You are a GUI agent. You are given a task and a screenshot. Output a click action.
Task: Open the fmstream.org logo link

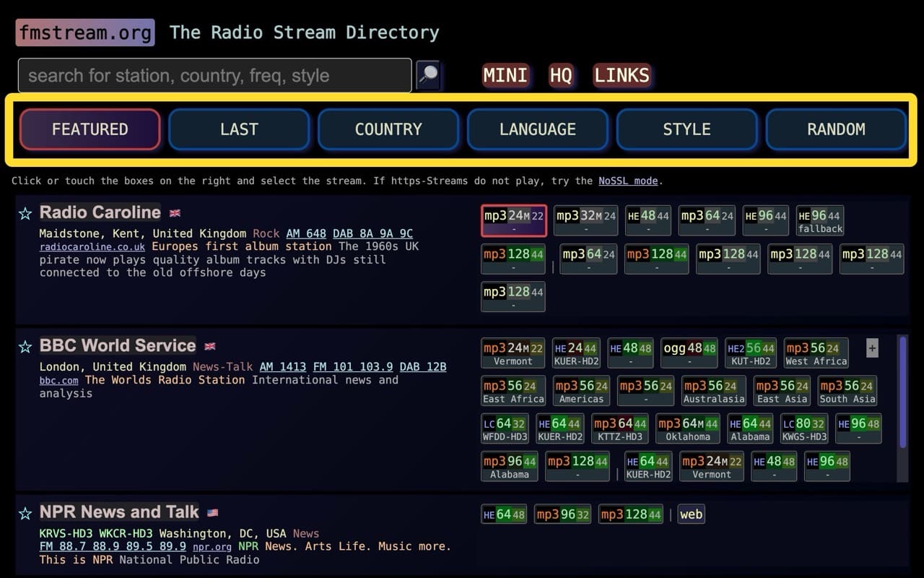point(85,33)
